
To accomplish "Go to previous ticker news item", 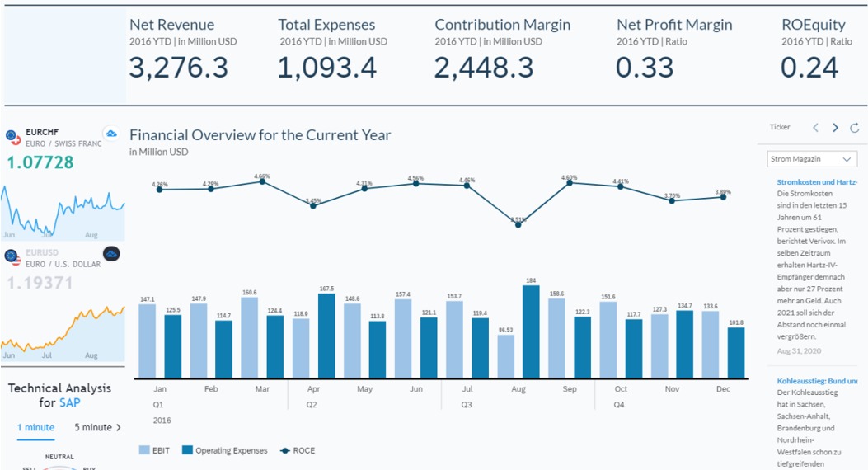I will point(815,128).
